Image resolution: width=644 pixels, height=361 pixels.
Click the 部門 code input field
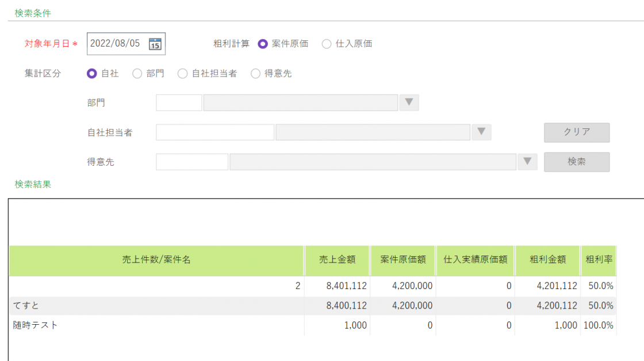click(x=179, y=103)
